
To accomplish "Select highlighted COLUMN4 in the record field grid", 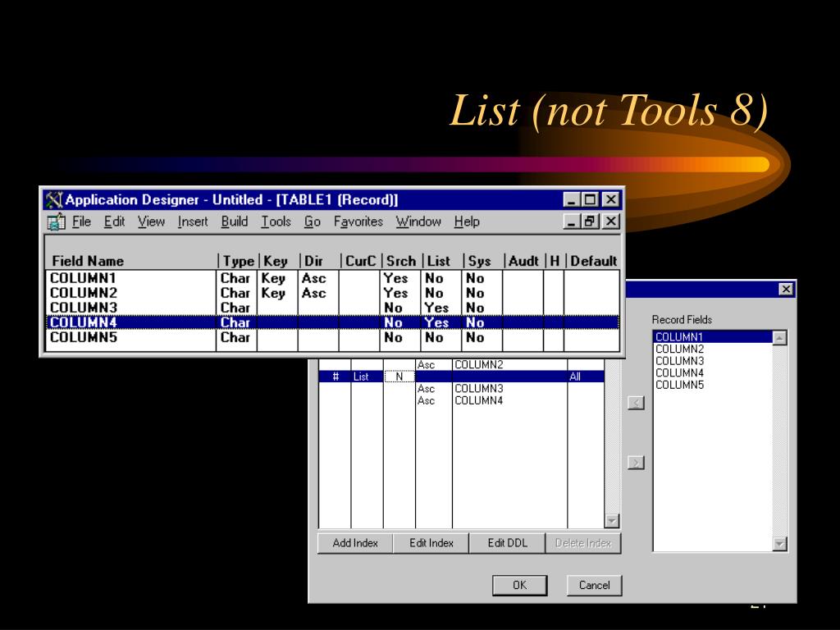I will [x=83, y=322].
